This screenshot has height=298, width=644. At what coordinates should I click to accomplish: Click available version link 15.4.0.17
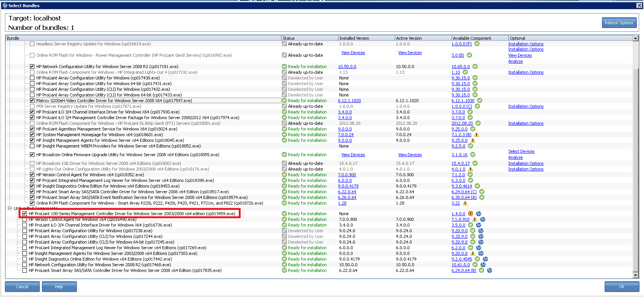(460, 163)
